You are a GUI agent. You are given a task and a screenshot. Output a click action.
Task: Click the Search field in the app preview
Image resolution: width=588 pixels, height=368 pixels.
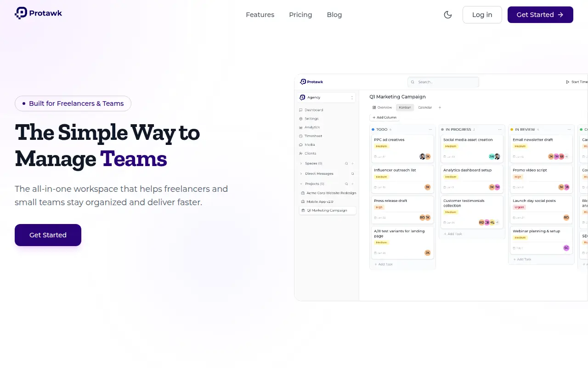(x=443, y=82)
